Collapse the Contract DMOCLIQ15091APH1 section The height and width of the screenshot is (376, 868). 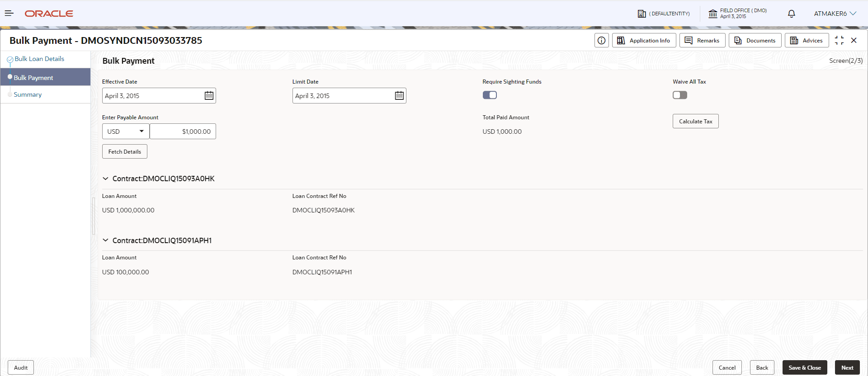click(x=105, y=240)
